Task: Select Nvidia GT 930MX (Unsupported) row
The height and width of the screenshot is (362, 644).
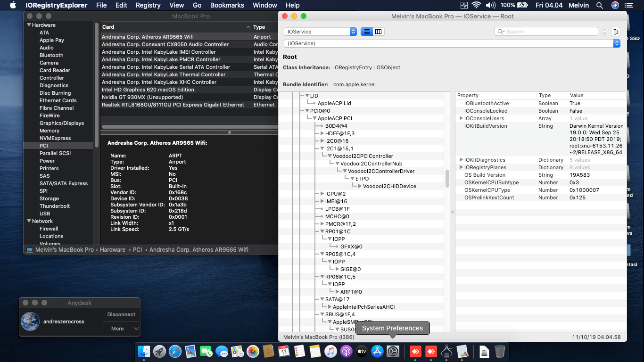Action: tap(190, 97)
